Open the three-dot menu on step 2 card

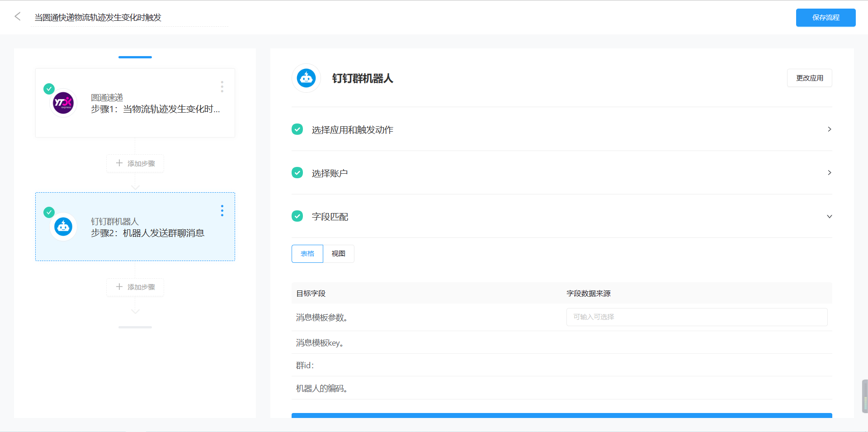pos(222,211)
